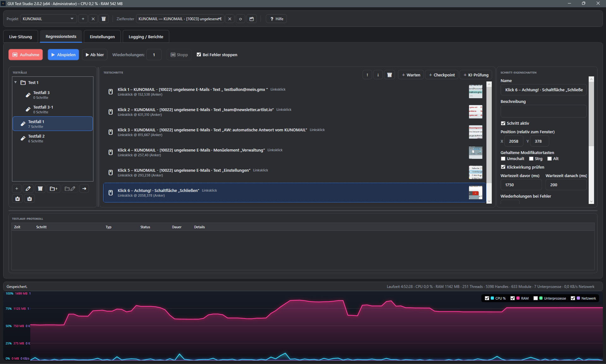Enable the Strg modifier checkbox

pos(531,159)
